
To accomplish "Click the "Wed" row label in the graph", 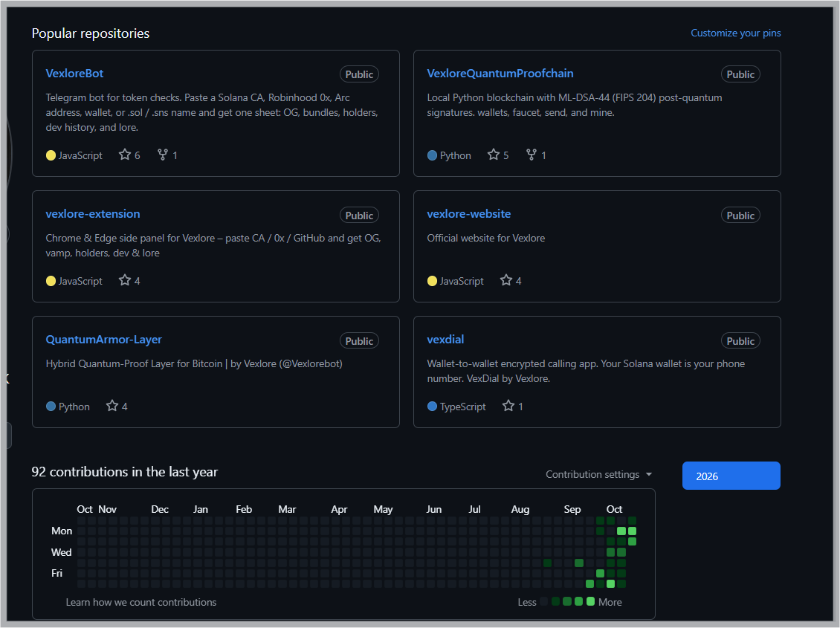I will point(61,552).
